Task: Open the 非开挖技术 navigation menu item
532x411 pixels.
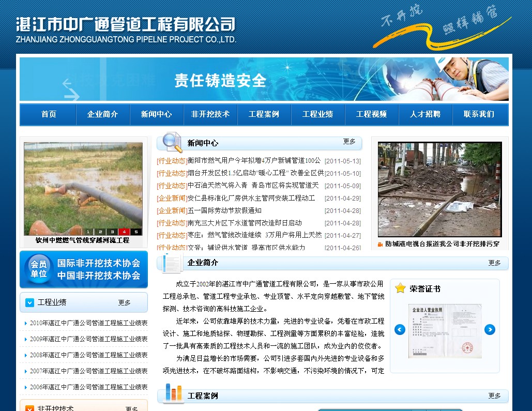Action: pyautogui.click(x=210, y=114)
